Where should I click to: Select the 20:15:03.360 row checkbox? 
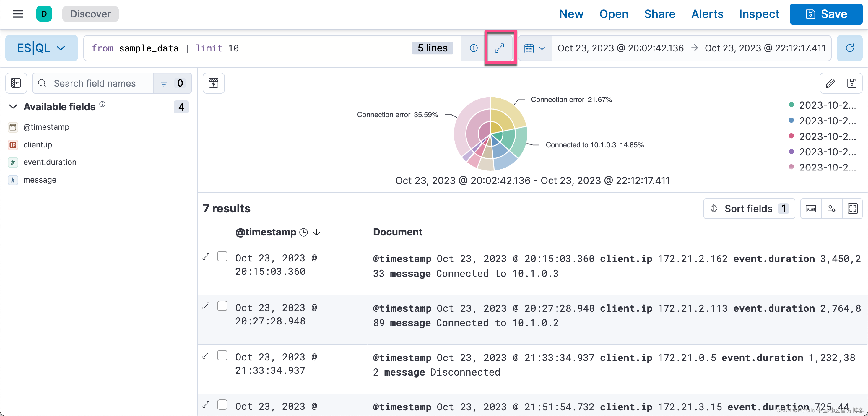coord(222,257)
